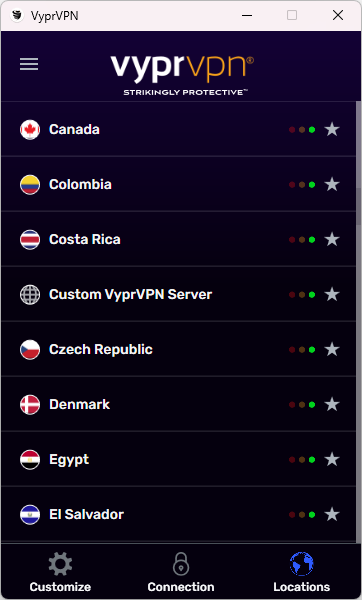Click the Egypt flag icon
Screen dimensions: 362x600
[x=30, y=459]
